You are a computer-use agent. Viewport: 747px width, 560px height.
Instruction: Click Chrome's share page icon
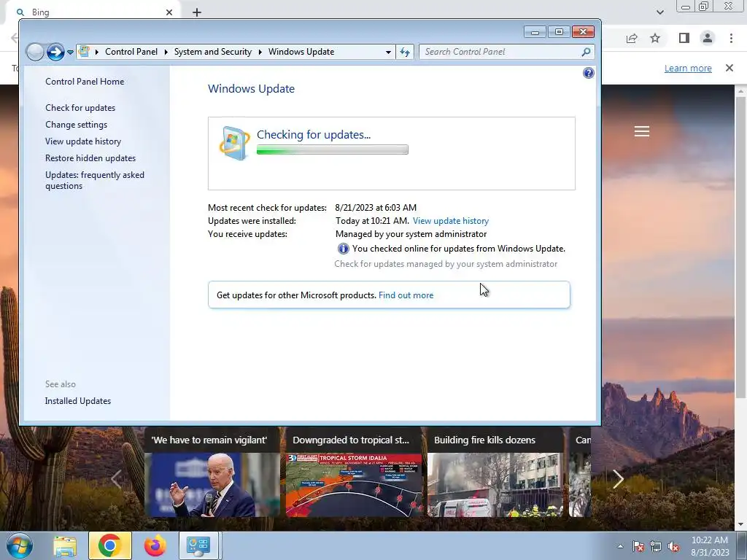click(632, 39)
